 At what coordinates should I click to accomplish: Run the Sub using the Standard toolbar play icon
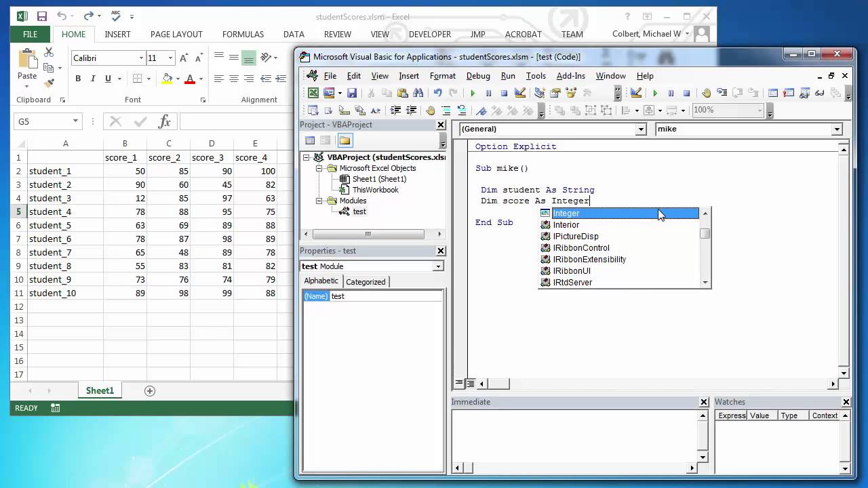pyautogui.click(x=473, y=93)
